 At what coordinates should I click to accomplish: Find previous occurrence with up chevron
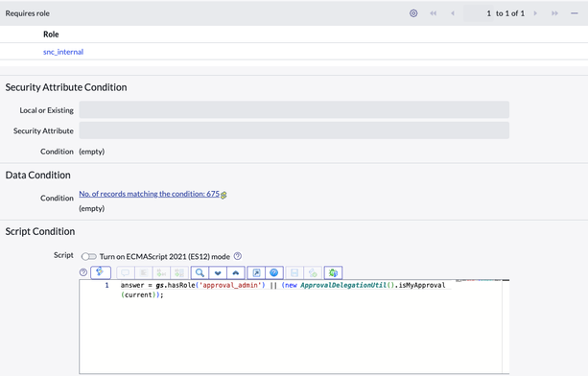236,272
